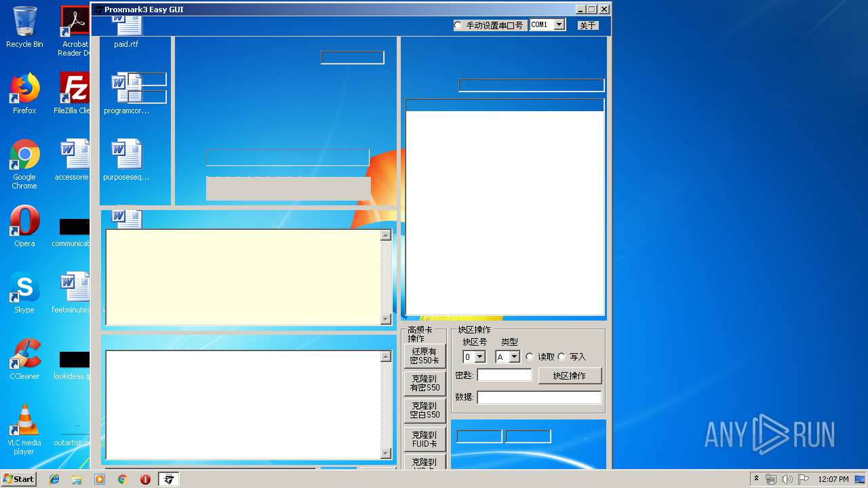
Task: Click the white text area scroll-up arrow
Action: click(386, 357)
